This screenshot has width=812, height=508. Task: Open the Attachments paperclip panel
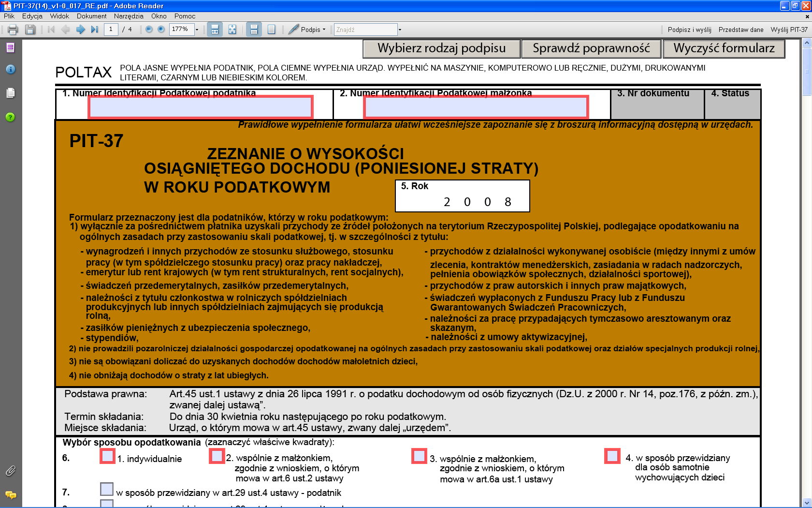click(x=11, y=471)
